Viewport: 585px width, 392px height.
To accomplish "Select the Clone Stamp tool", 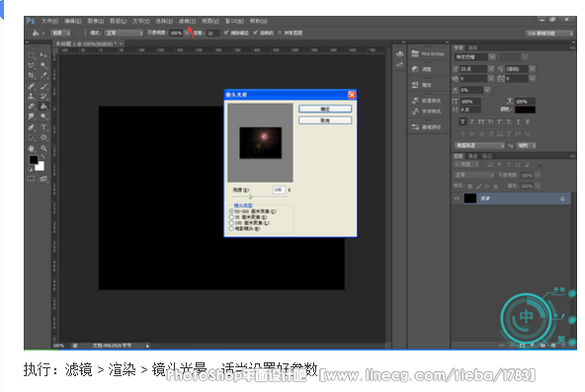I will click(32, 97).
